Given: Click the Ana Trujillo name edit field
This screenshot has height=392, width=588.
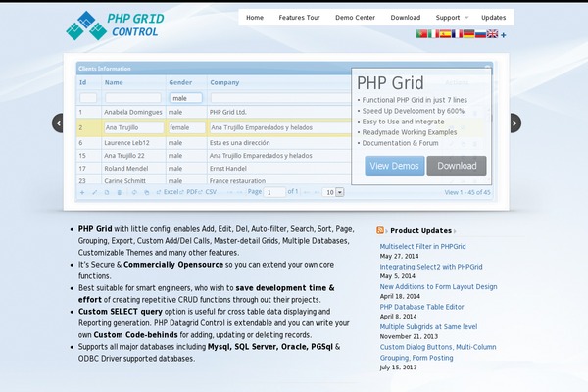Looking at the screenshot, I should (x=134, y=127).
